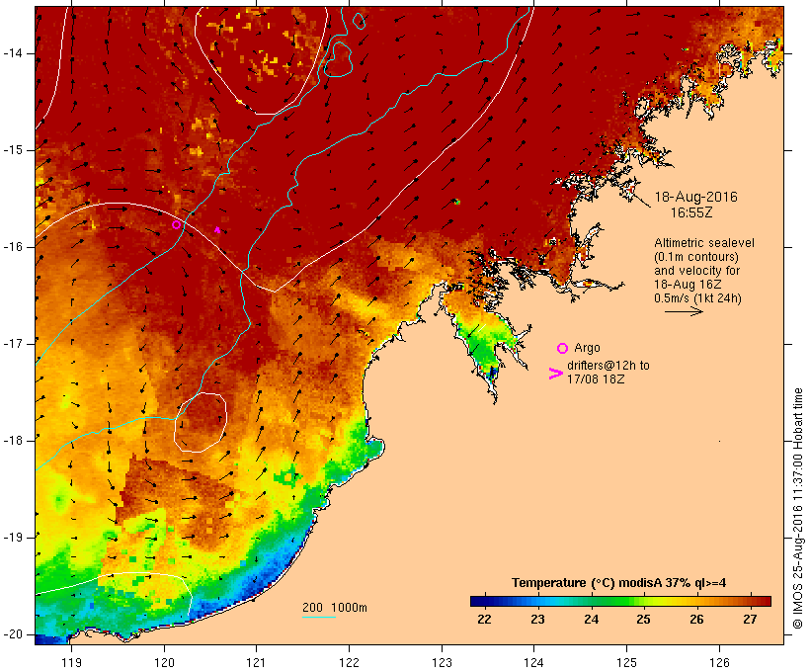Click the orange 26°C colorbar section
This screenshot has width=810, height=672.
[x=697, y=601]
